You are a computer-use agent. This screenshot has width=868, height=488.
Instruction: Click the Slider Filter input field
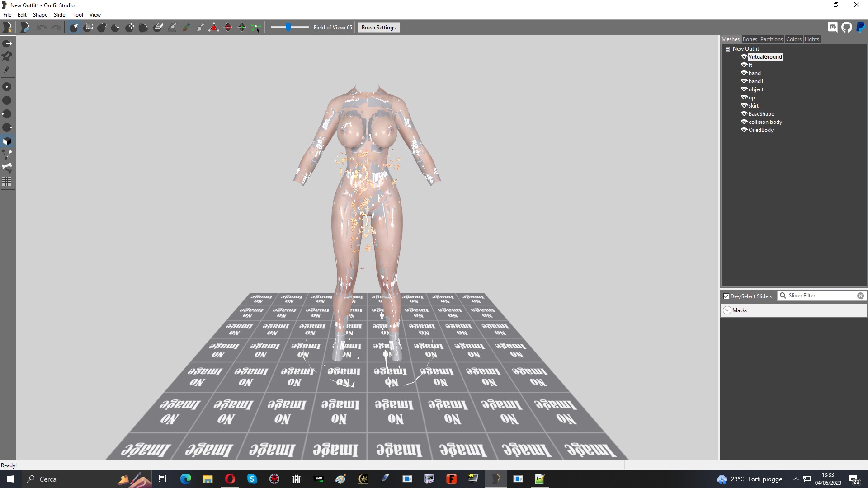(x=821, y=296)
